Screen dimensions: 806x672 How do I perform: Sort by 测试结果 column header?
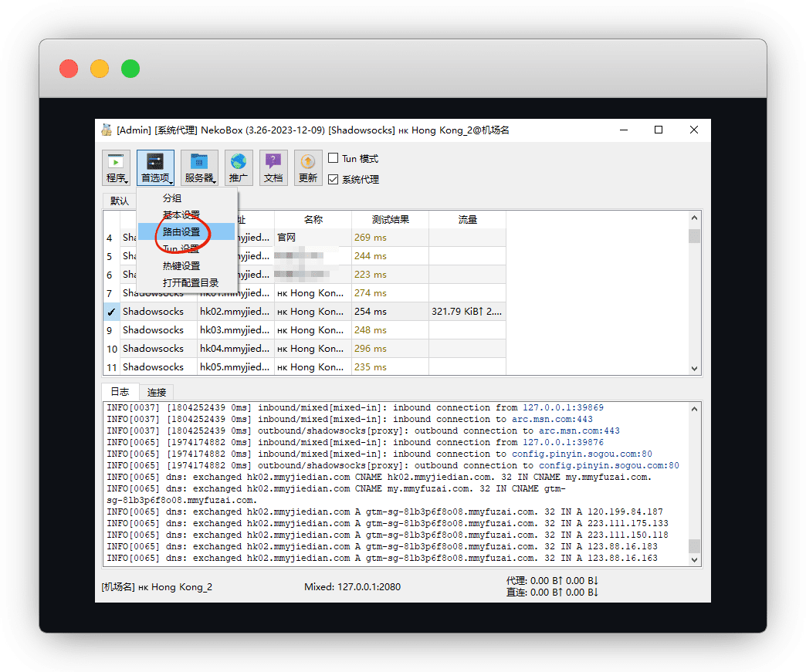[x=390, y=220]
